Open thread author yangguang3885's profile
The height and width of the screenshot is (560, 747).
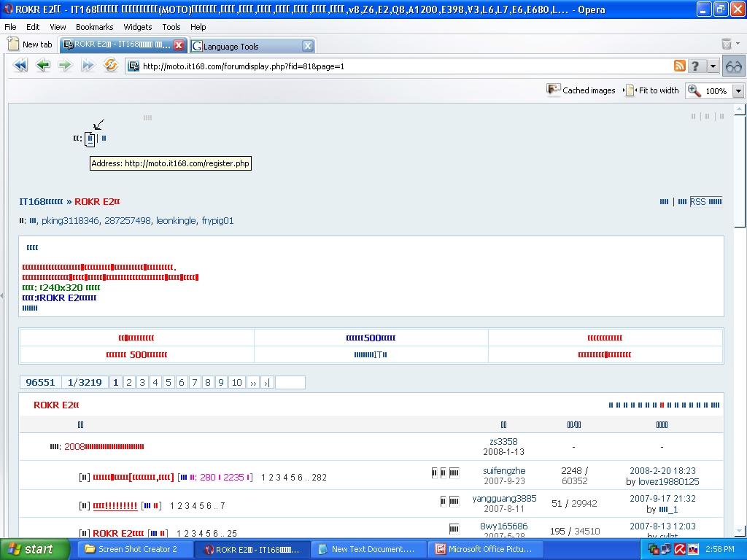504,498
